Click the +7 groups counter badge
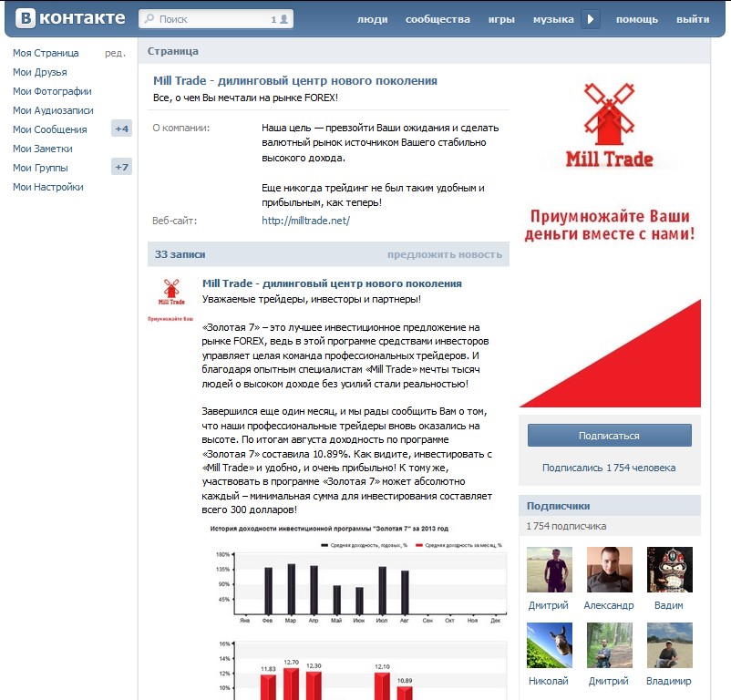Viewport: 731px width, 700px height. pyautogui.click(x=121, y=167)
